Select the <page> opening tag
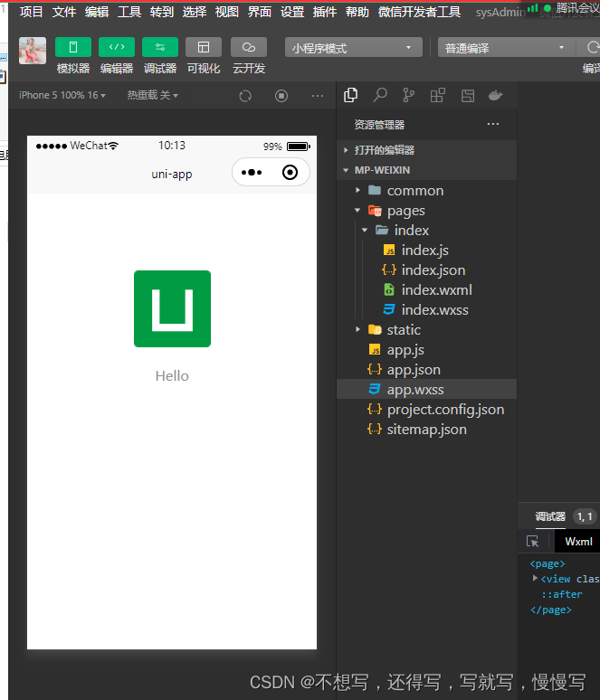This screenshot has width=600, height=700. [x=548, y=563]
